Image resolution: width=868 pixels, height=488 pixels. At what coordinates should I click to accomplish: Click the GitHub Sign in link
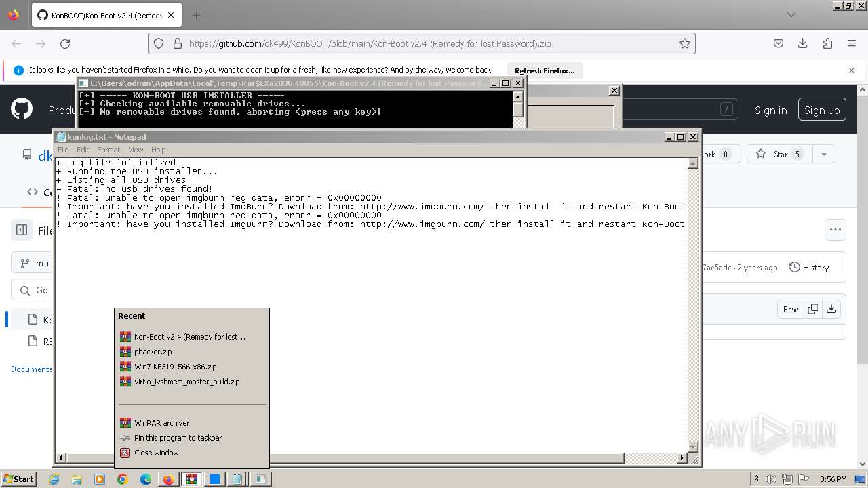coord(771,110)
